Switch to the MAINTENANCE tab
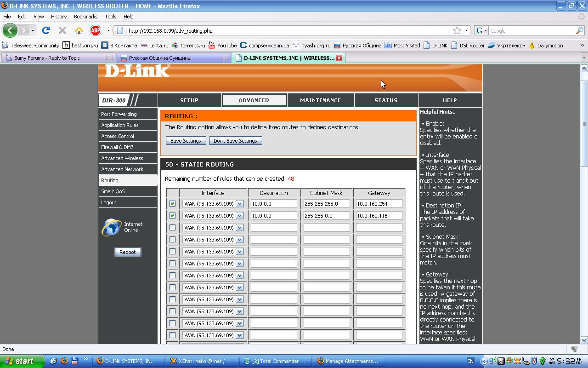 [320, 100]
